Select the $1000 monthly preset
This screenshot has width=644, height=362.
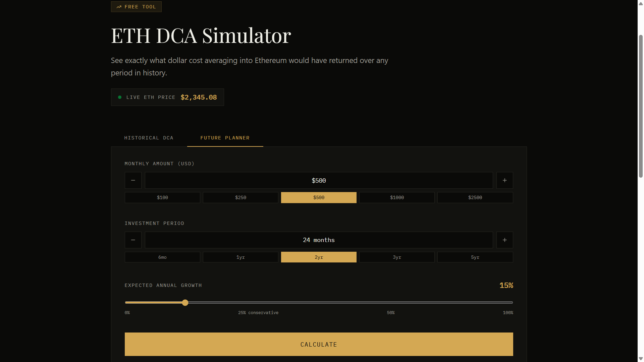point(397,197)
